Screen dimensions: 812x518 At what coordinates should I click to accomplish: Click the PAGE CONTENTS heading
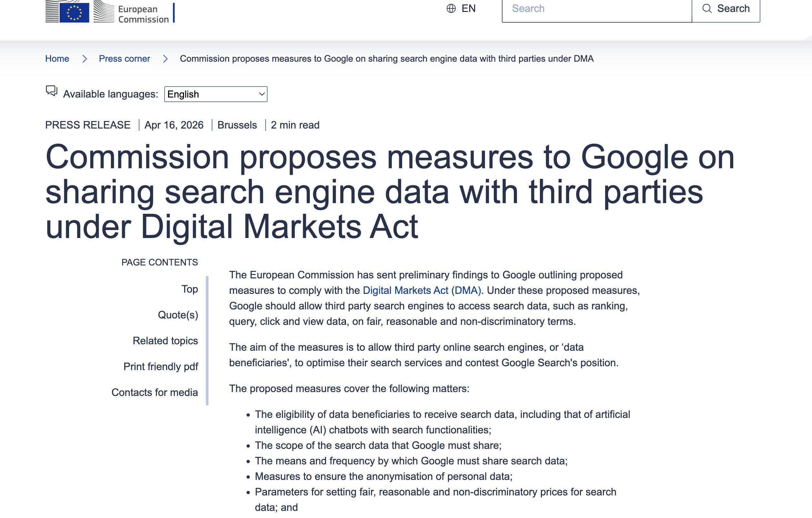[160, 263]
